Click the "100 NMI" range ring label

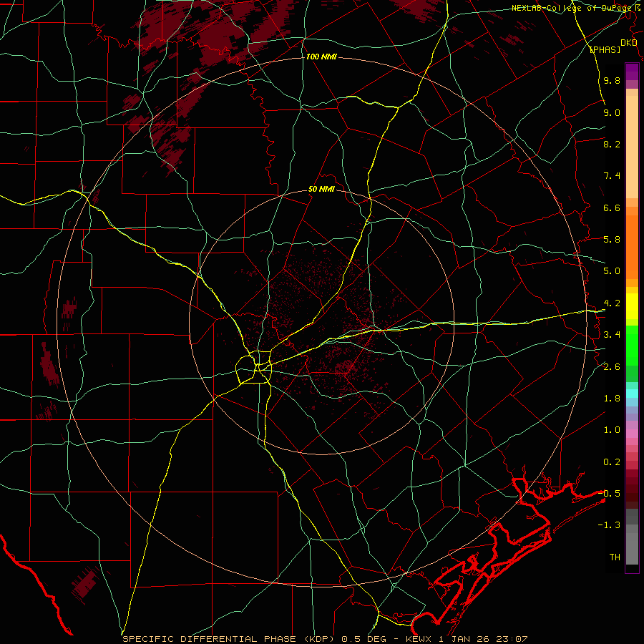tap(321, 57)
